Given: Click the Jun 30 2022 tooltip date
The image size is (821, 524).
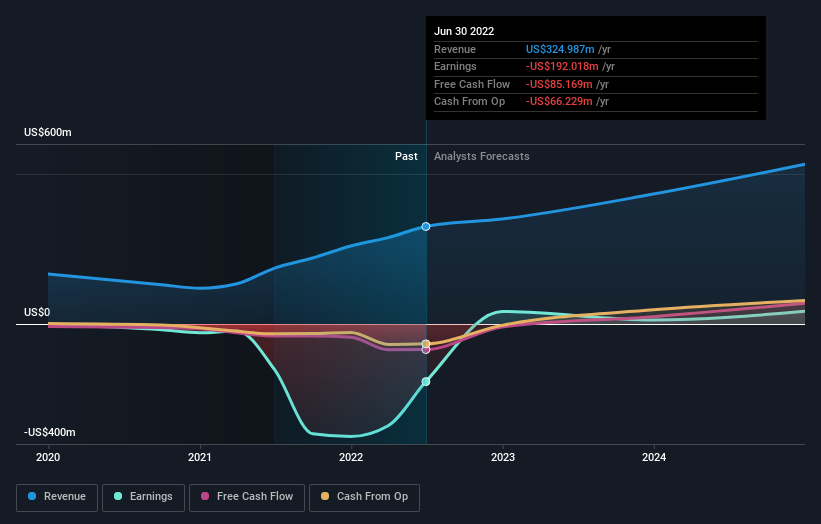Looking at the screenshot, I should [x=464, y=31].
